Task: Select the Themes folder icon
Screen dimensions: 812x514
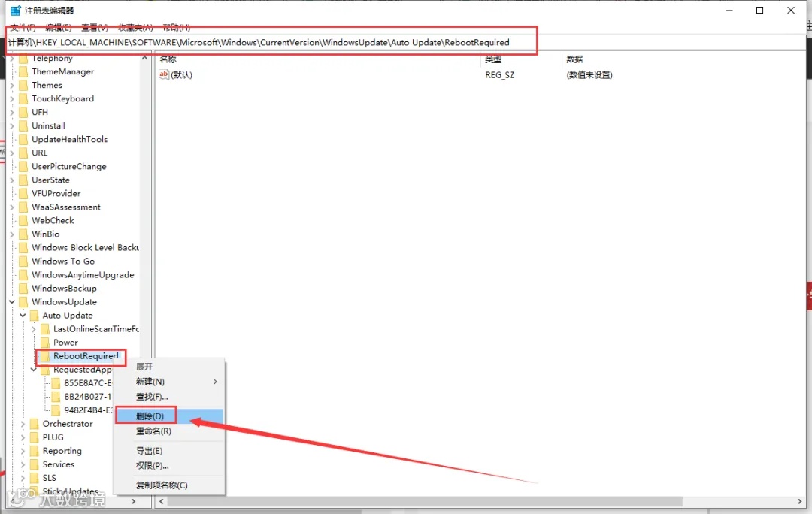Action: tap(23, 85)
